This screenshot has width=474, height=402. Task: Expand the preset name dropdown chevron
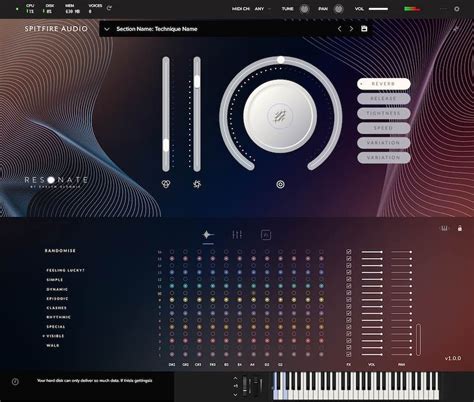pyautogui.click(x=107, y=29)
